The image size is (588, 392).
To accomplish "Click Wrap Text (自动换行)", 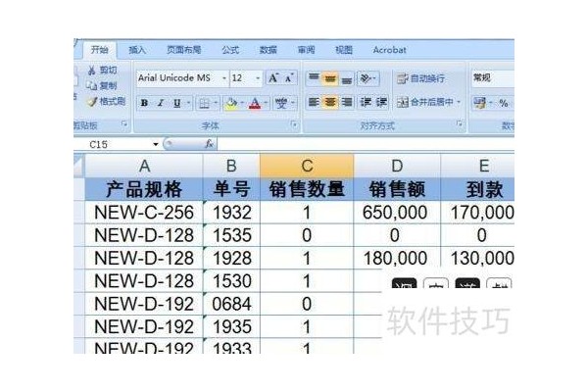I will (x=421, y=78).
